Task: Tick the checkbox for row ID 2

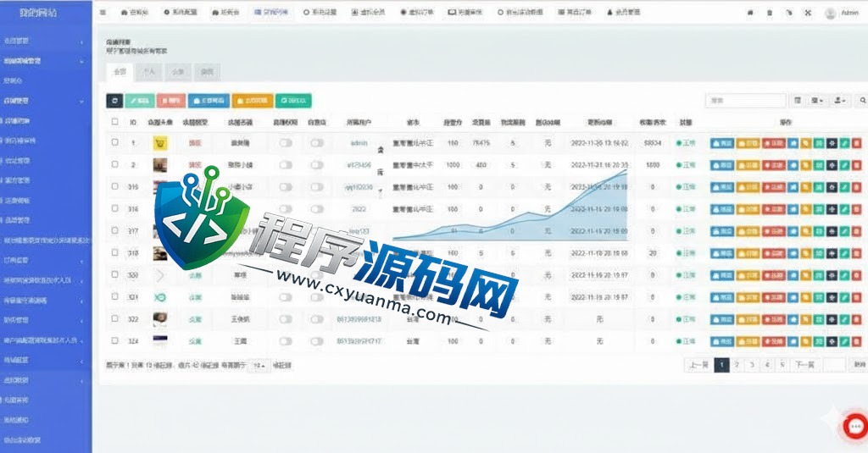Action: tap(114, 164)
